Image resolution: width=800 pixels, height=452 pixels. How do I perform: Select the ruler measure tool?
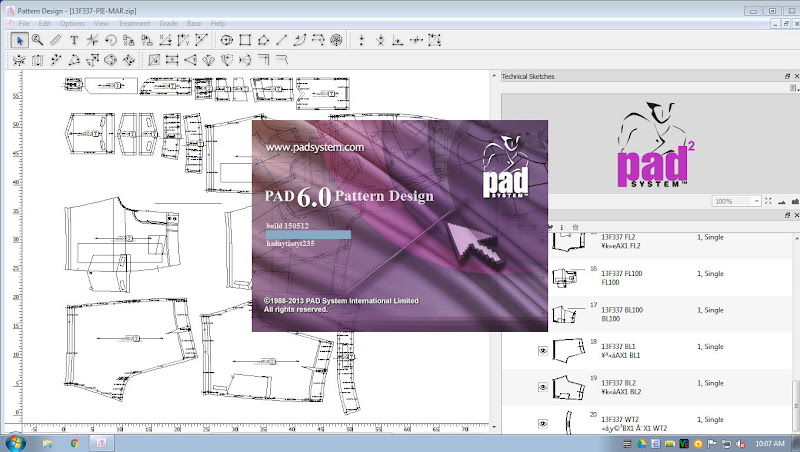pyautogui.click(x=56, y=40)
